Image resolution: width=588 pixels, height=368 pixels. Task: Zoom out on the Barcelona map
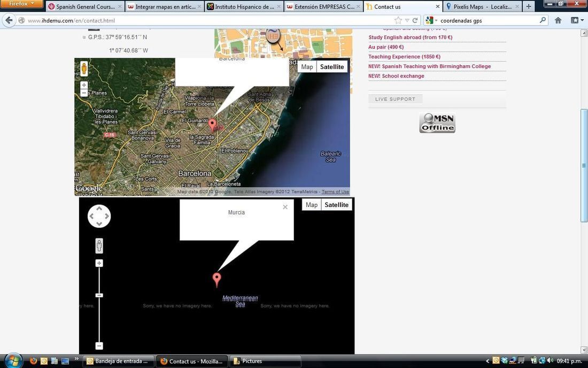[x=84, y=93]
